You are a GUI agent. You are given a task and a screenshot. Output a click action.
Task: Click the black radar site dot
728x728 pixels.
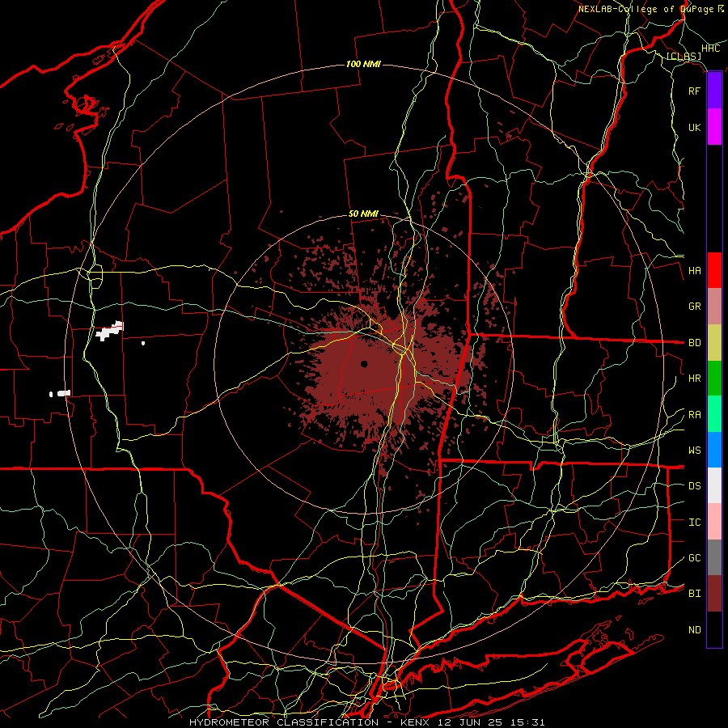364,364
